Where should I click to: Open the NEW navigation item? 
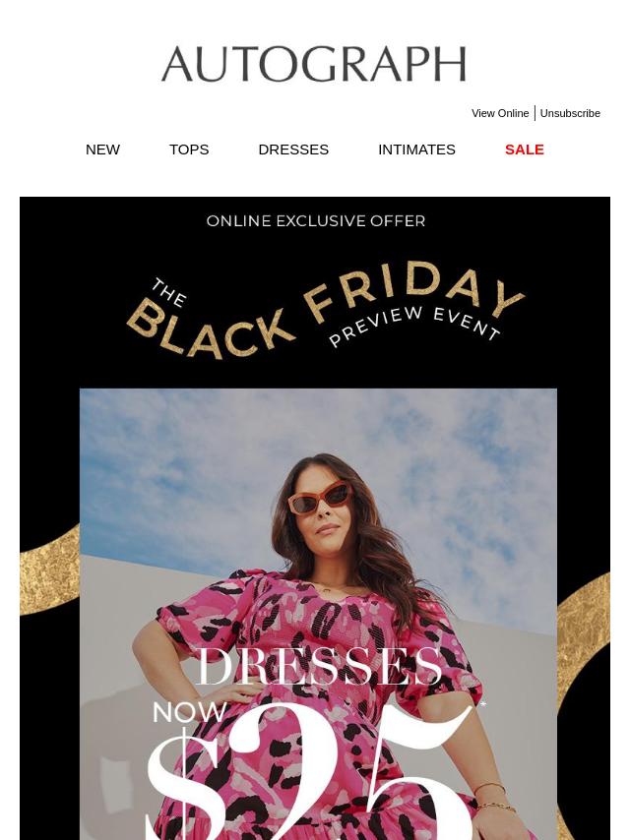[x=102, y=150]
